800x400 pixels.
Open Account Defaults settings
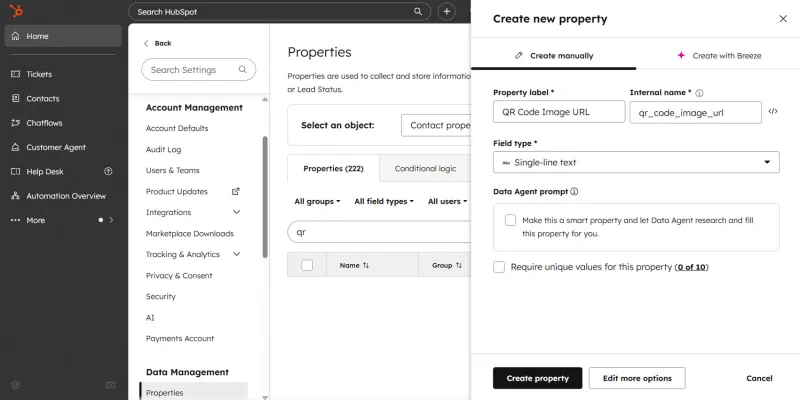pos(177,128)
